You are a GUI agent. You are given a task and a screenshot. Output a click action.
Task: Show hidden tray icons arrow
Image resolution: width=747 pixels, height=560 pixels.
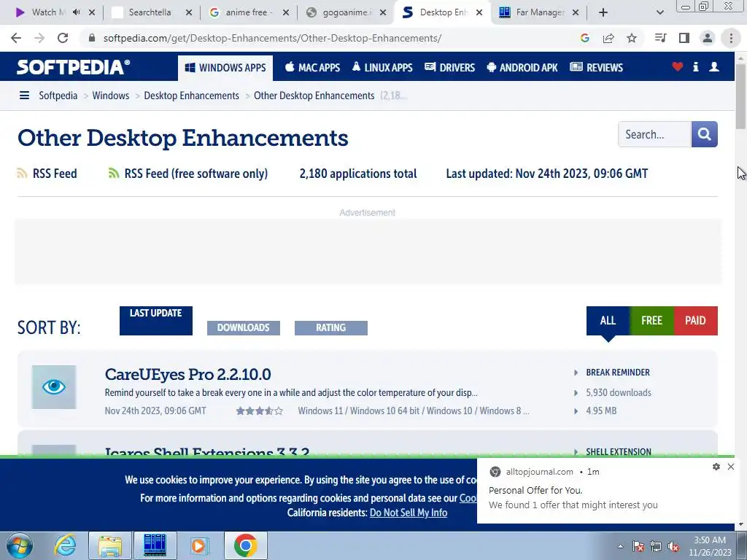[620, 546]
